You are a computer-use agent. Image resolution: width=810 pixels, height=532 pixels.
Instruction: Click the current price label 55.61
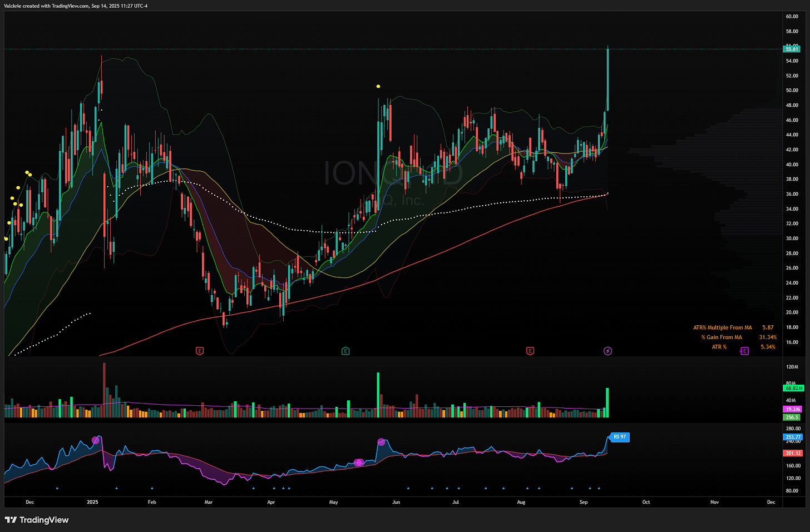pos(792,49)
